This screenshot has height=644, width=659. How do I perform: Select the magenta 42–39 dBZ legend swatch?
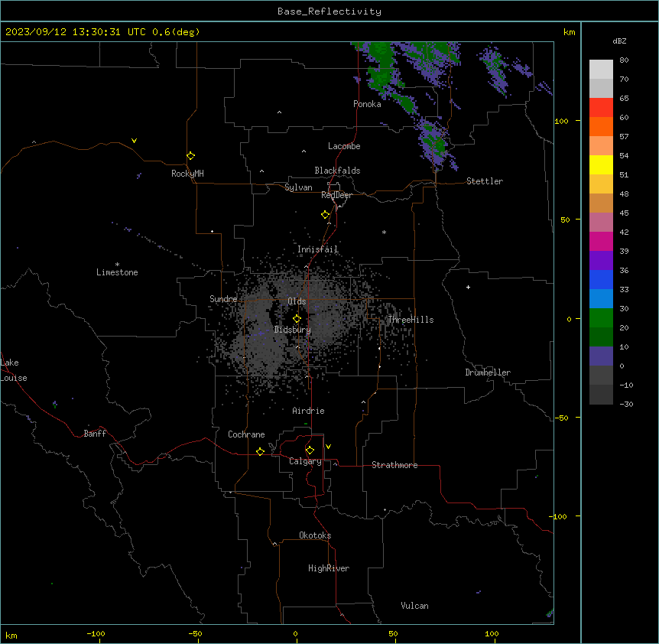601,241
